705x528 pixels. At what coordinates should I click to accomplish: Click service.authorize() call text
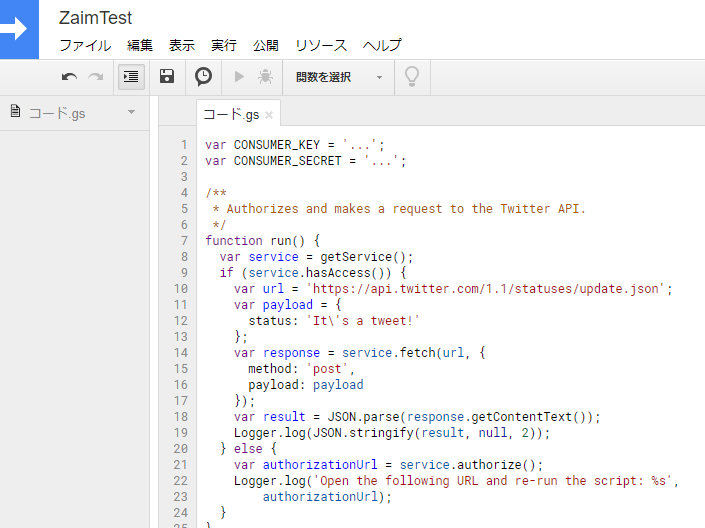pos(468,465)
